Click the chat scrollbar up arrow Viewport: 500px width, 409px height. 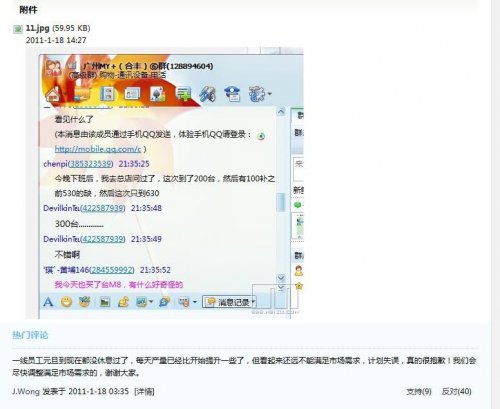coord(281,112)
